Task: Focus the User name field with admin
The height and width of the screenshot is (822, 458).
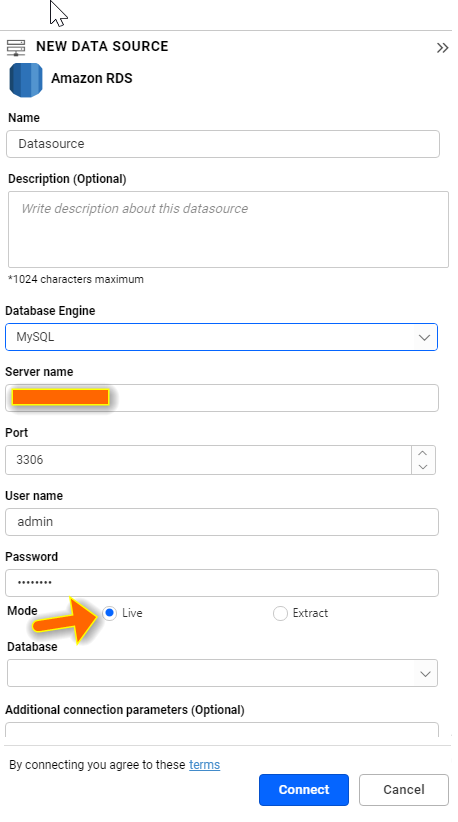Action: (222, 522)
